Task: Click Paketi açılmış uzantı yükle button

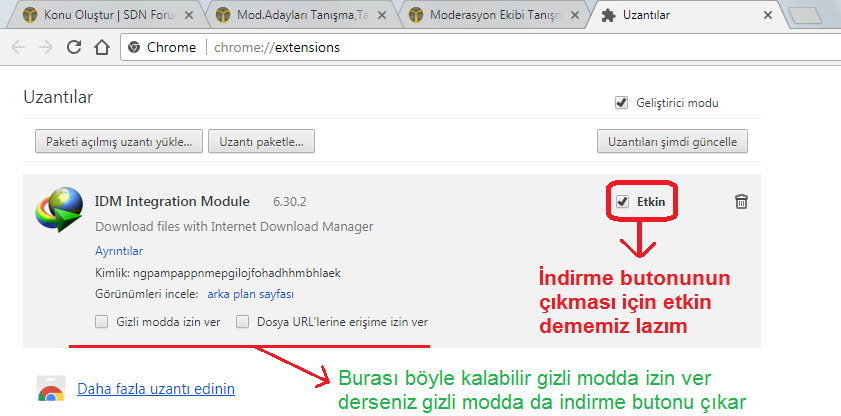Action: click(x=119, y=142)
